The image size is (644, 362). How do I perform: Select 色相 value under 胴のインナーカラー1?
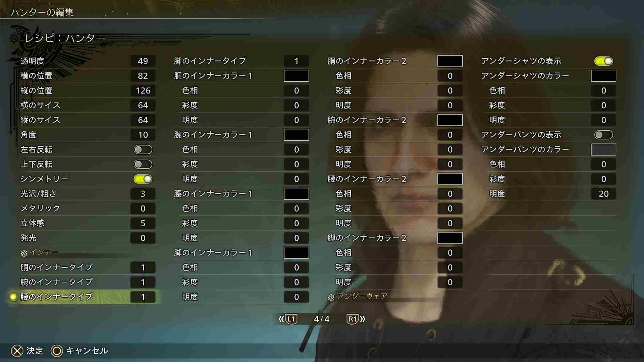point(296,90)
